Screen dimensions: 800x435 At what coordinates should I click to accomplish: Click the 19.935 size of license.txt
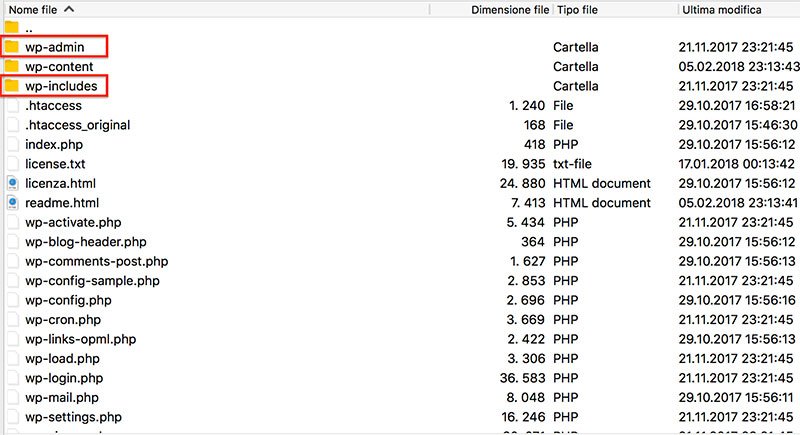pos(523,164)
